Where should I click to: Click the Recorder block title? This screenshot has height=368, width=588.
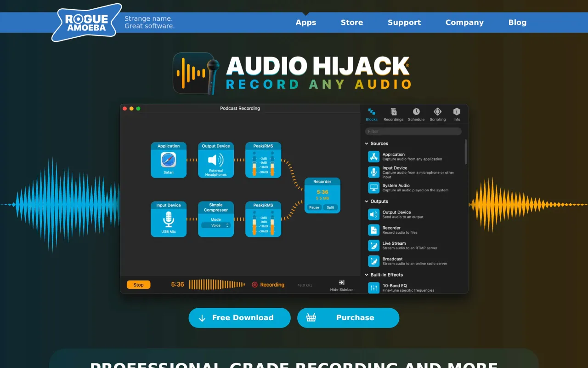322,181
